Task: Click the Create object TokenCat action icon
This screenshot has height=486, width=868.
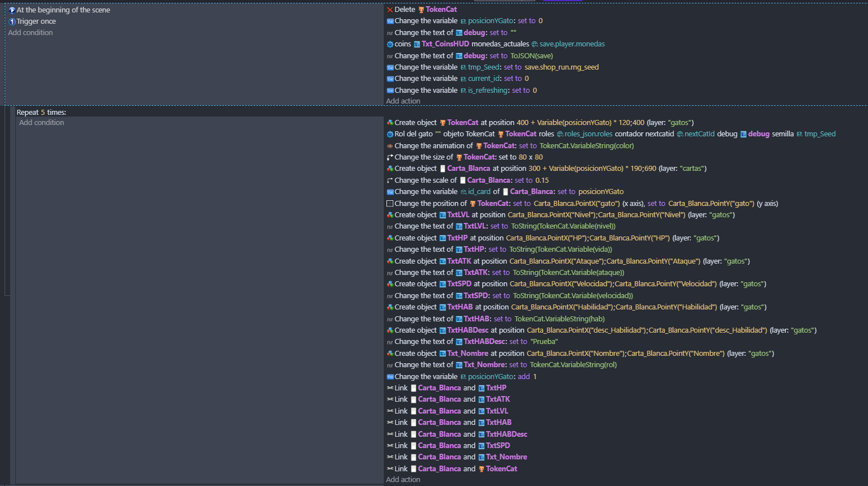Action: [390, 123]
